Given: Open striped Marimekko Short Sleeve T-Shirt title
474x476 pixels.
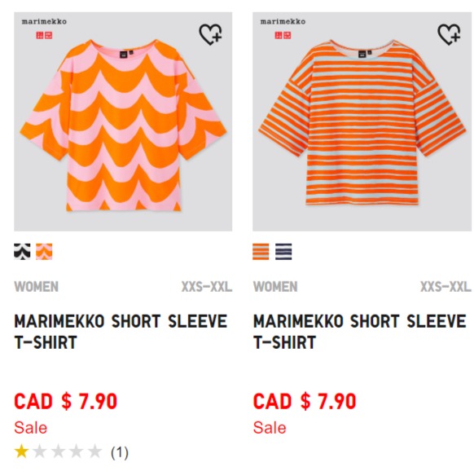Looking at the screenshot, I should coord(360,332).
